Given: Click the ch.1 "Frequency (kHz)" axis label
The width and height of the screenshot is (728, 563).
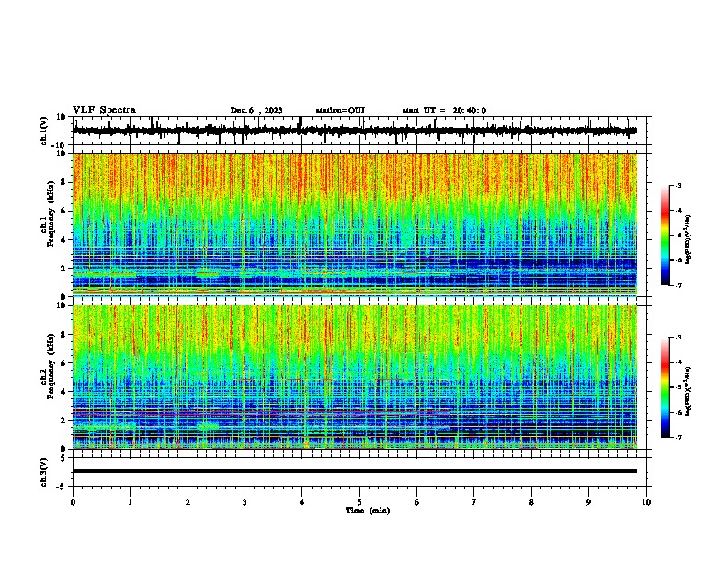Looking at the screenshot, I should [x=51, y=213].
